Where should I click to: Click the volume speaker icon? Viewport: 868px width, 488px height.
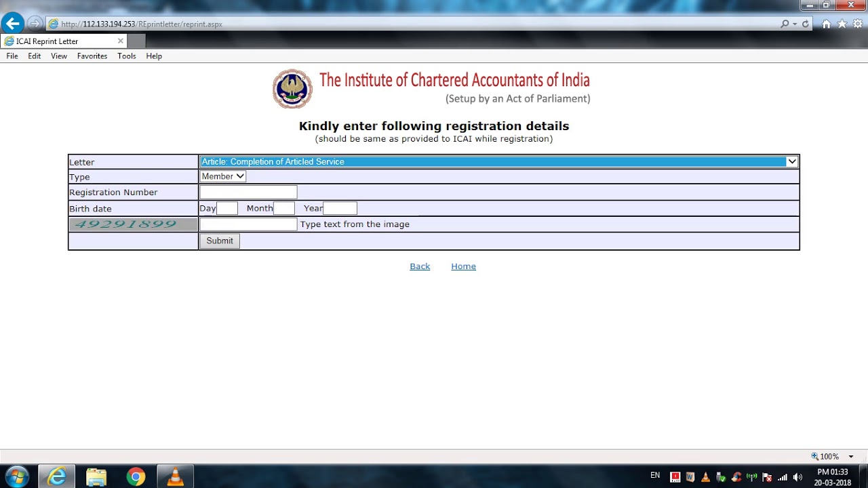(797, 477)
